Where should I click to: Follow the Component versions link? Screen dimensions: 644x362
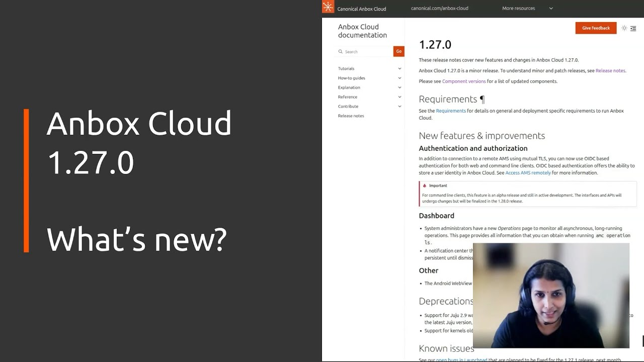[464, 81]
